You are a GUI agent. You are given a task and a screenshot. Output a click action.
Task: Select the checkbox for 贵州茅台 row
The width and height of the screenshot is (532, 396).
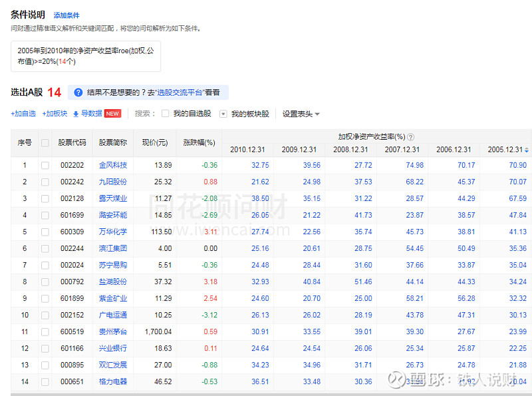click(x=45, y=331)
